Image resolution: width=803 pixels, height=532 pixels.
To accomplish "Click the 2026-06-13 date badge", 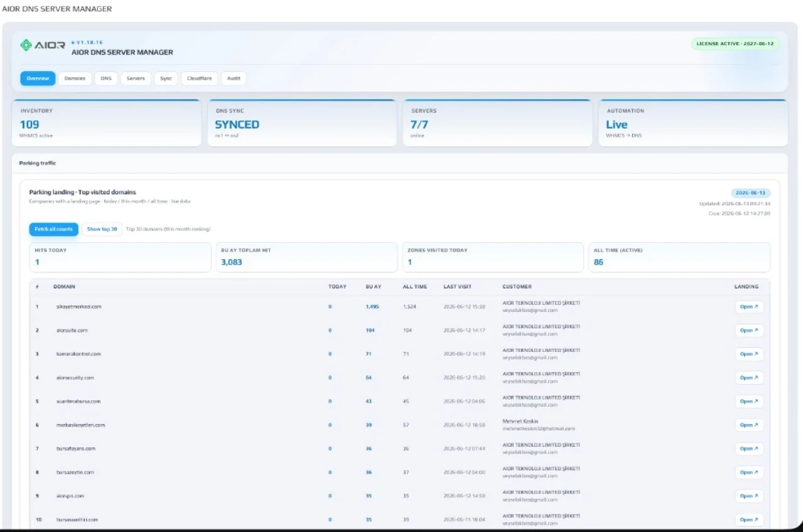I will click(750, 193).
